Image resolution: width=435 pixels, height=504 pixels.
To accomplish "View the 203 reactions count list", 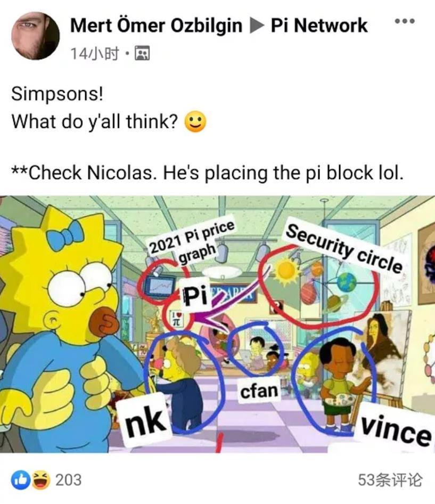I will click(x=69, y=480).
